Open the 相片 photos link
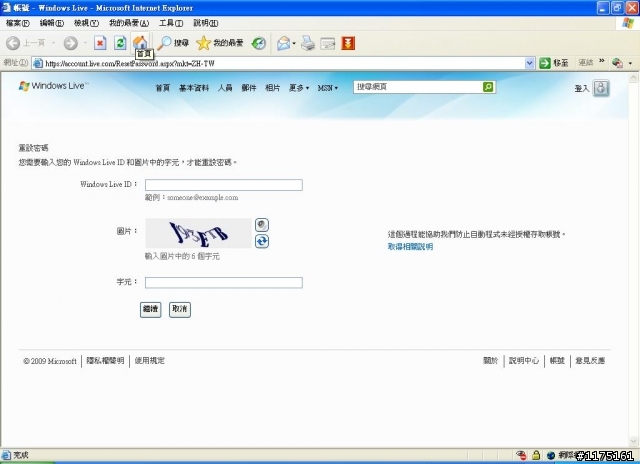This screenshot has height=464, width=640. tap(273, 88)
